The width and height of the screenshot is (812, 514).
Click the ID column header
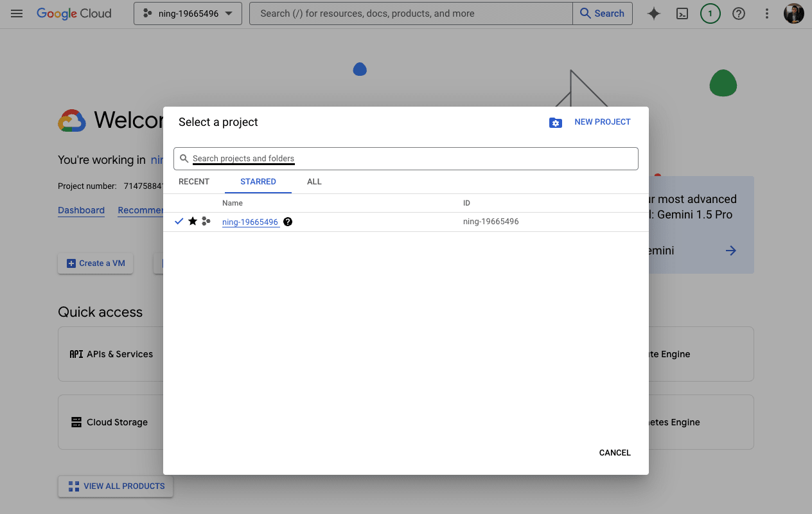tap(467, 203)
